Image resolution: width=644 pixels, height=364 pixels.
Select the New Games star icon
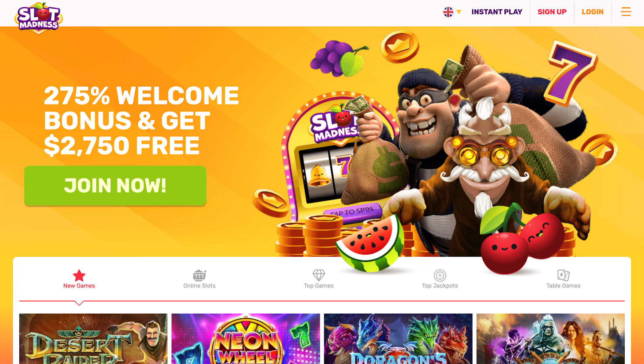click(x=79, y=276)
